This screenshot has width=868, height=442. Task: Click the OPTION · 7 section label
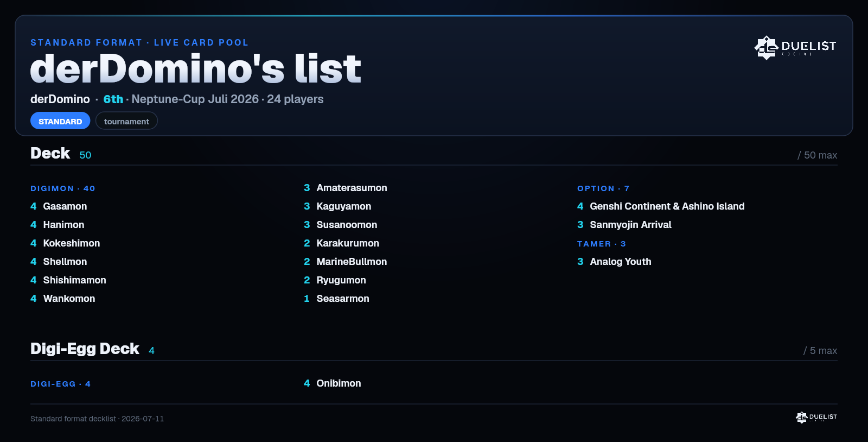point(603,188)
